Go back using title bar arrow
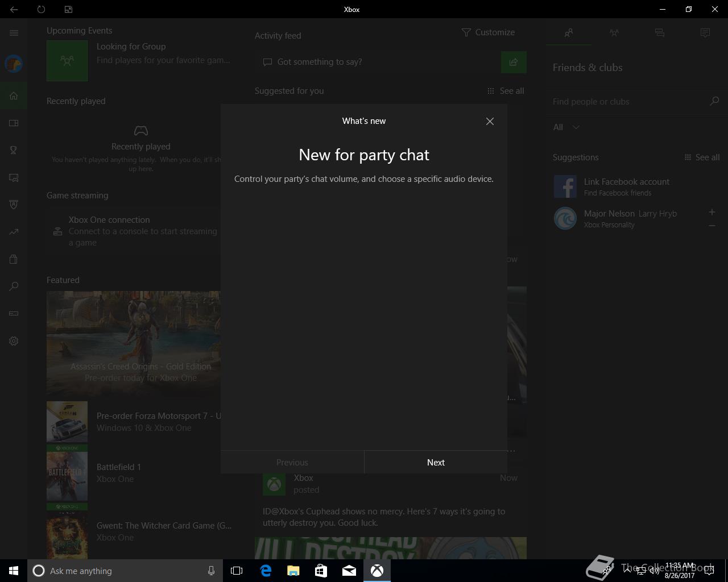This screenshot has width=728, height=582. pos(14,9)
